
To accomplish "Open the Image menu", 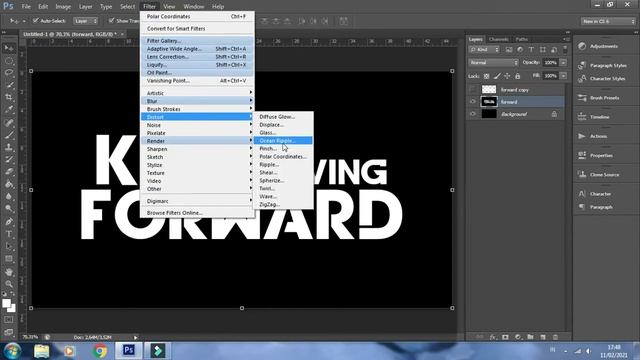I will click(x=63, y=7).
